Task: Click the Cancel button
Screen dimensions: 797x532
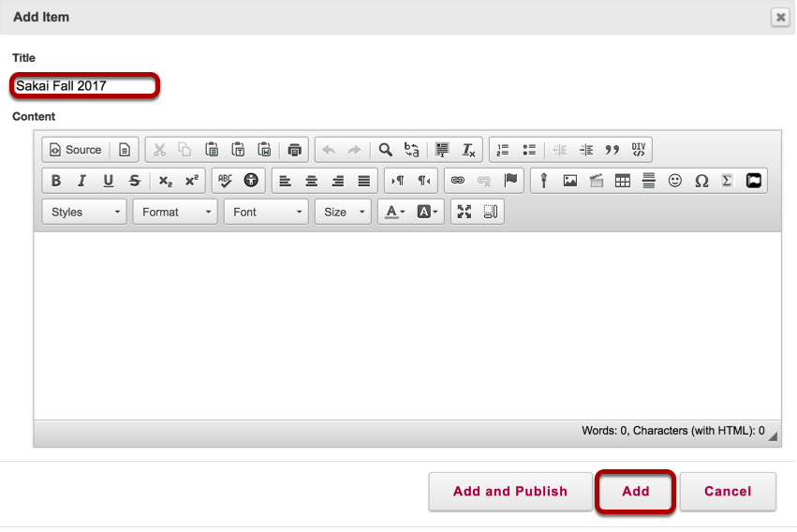Action: pos(728,492)
